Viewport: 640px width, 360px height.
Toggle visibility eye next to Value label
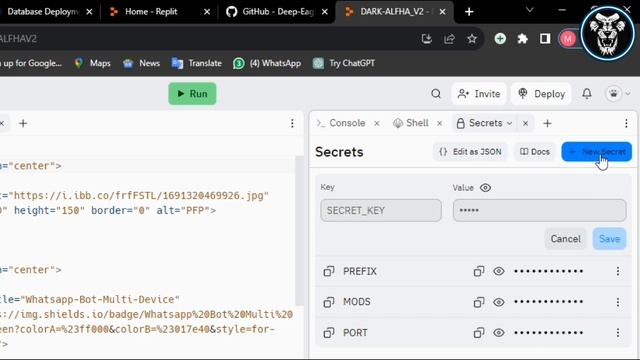coord(485,188)
